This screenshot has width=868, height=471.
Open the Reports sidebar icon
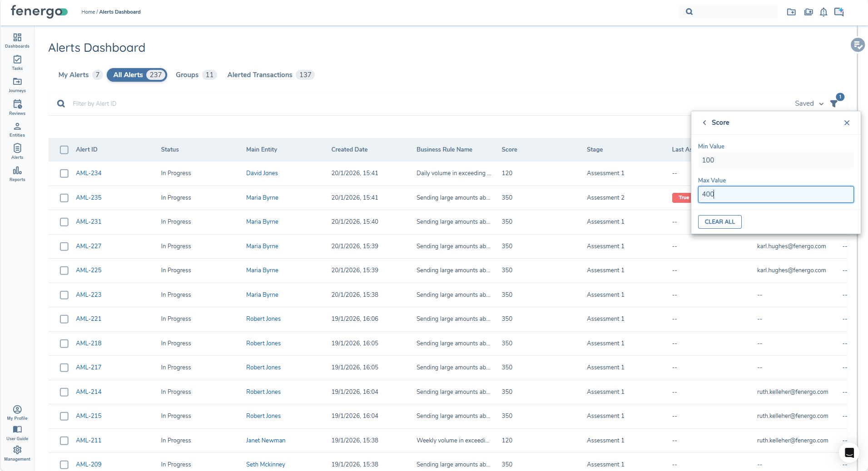coord(17,173)
